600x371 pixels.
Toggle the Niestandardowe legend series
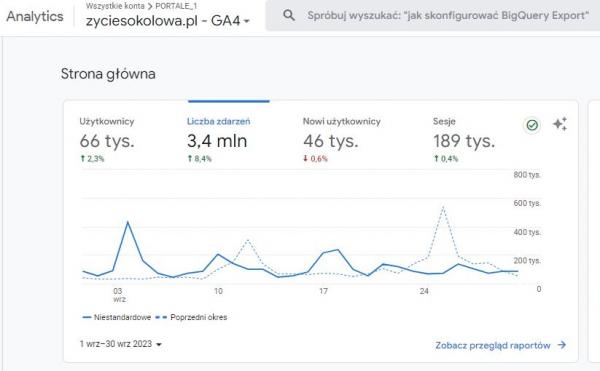117,317
